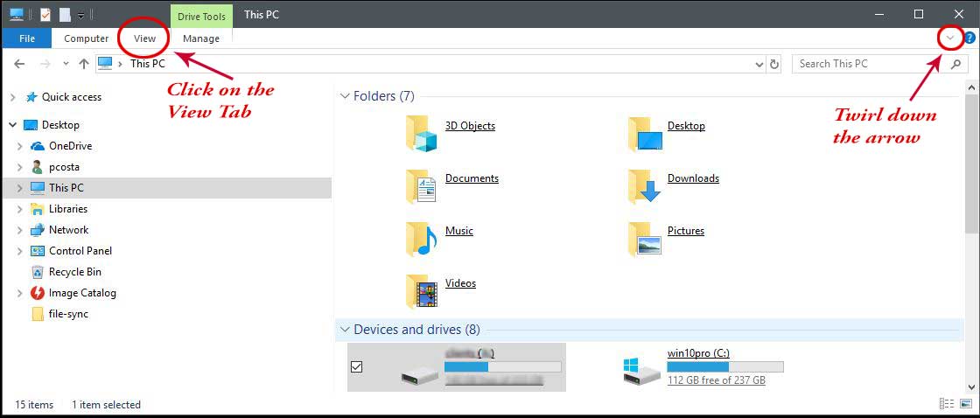Viewport: 980px width, 418px height.
Task: Select the Music folder icon
Action: [x=421, y=238]
